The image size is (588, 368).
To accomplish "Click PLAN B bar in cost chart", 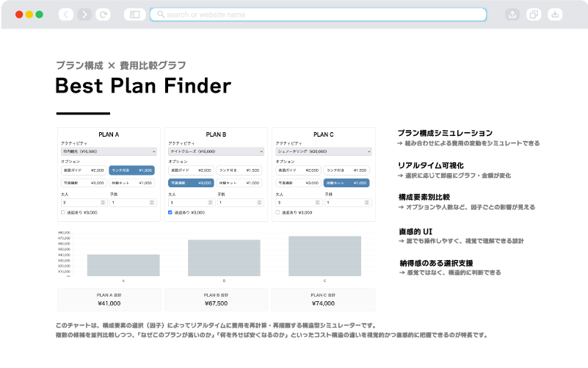I will (x=224, y=258).
